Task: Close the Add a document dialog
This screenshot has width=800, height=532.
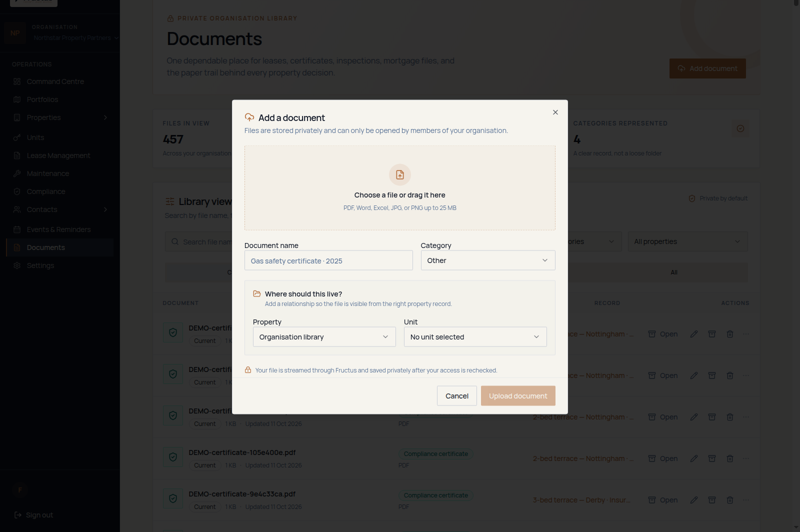Action: 555,112
